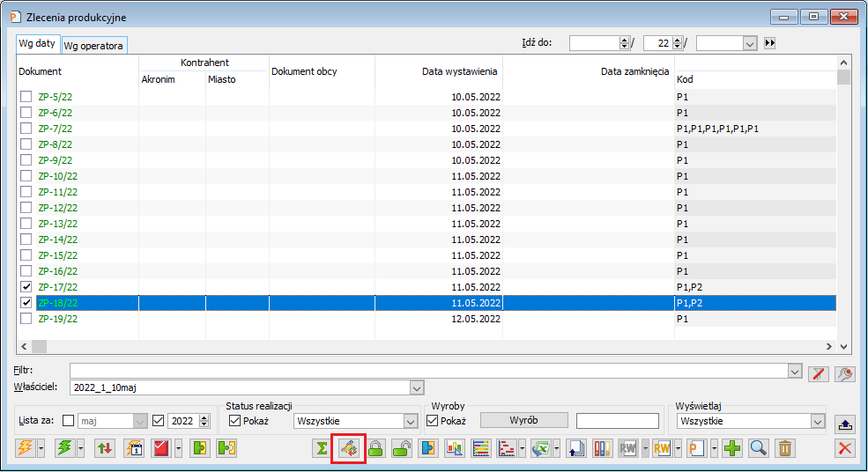Click the green sigma sum icon

coord(321,447)
